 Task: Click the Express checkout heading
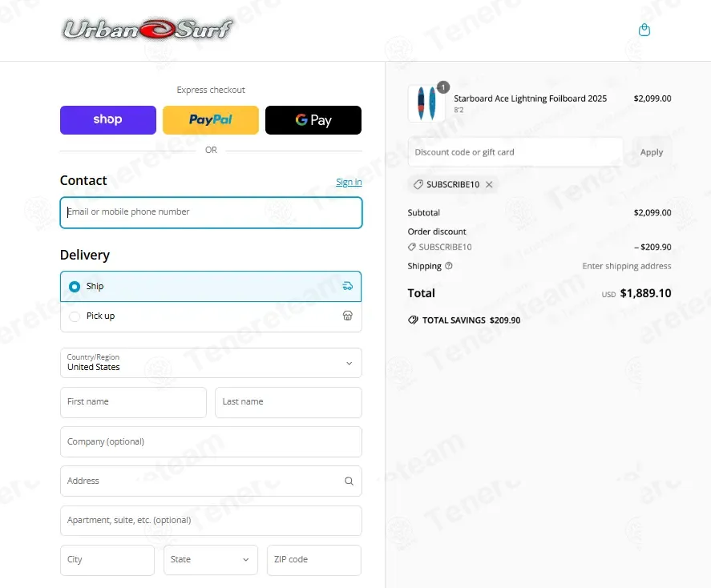tap(211, 90)
